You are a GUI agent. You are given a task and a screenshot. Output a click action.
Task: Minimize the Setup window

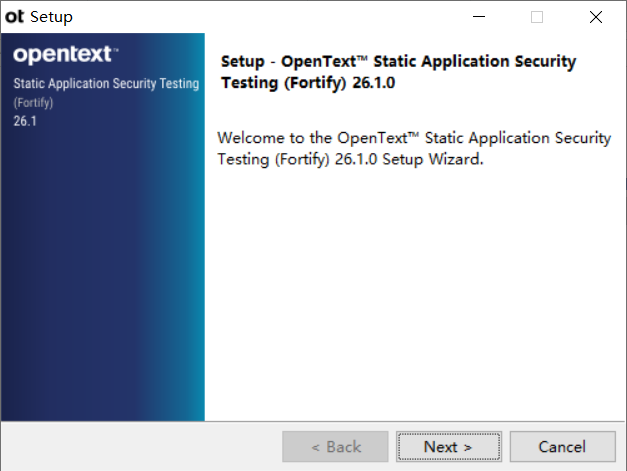tap(479, 17)
